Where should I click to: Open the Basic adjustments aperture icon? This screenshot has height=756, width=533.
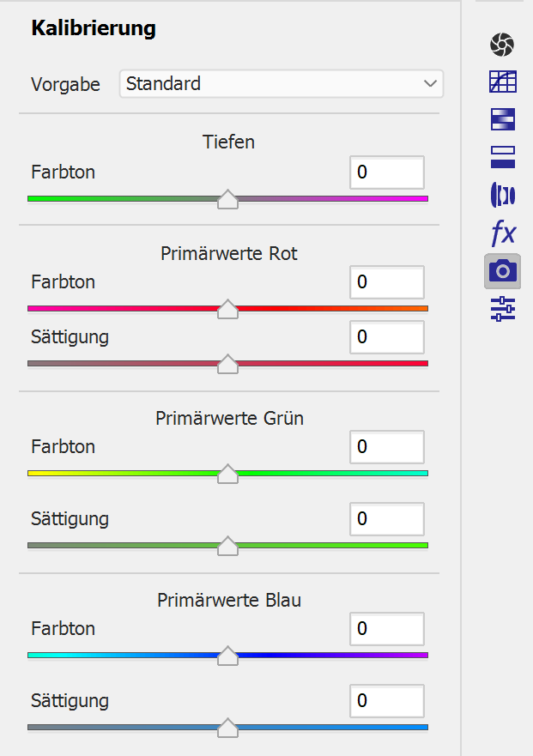[502, 43]
